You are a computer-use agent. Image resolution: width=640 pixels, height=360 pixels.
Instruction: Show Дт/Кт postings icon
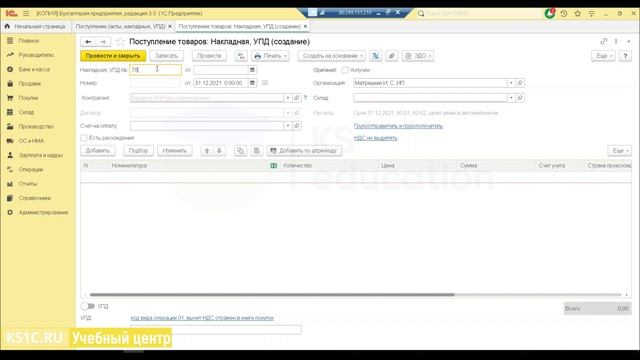(241, 56)
